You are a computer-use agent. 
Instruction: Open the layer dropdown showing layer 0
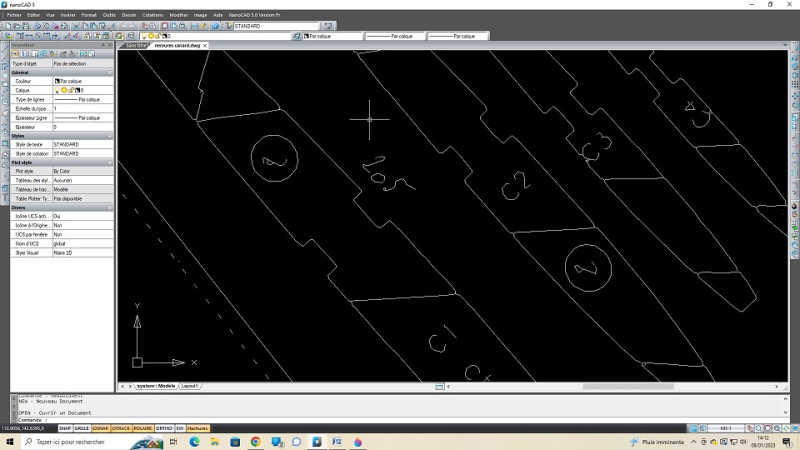click(x=216, y=36)
